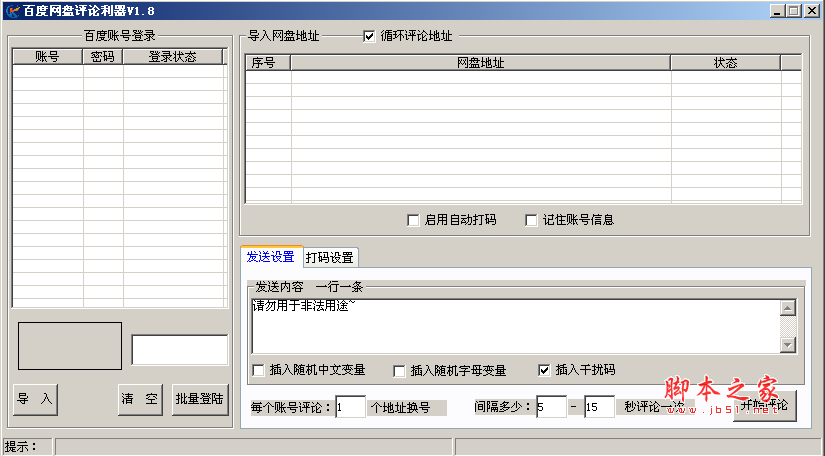Click the minimum interval field showing 5

(x=551, y=407)
